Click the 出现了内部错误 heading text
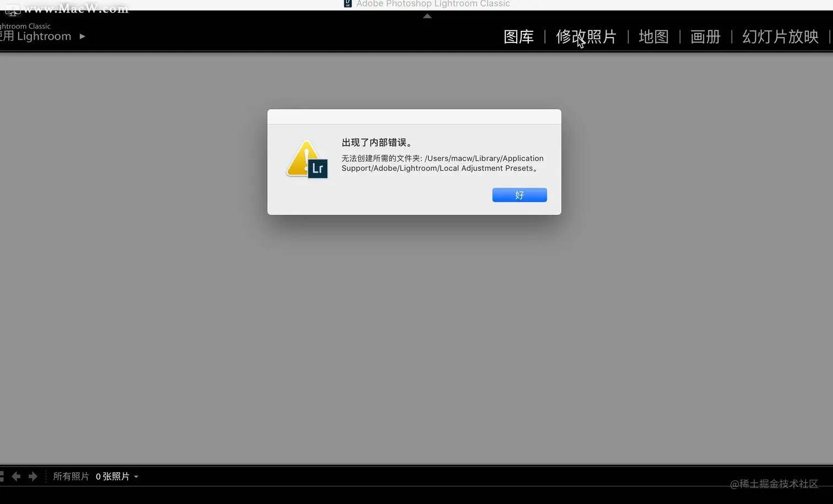Screen dimensions: 833x504 [377, 143]
